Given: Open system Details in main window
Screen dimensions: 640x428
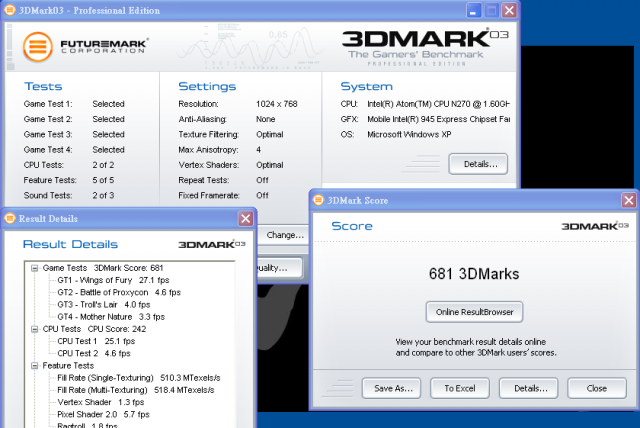Looking at the screenshot, I should (478, 164).
